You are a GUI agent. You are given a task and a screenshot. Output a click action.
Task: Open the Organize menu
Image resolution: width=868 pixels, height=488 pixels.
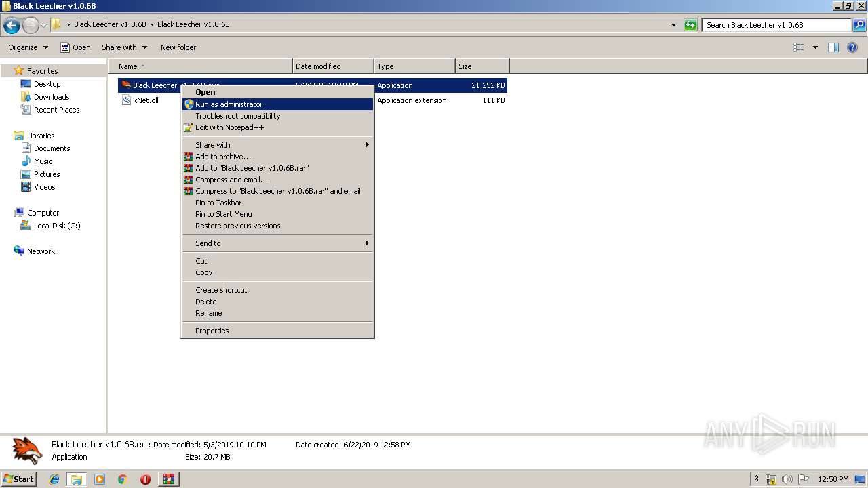pos(28,47)
